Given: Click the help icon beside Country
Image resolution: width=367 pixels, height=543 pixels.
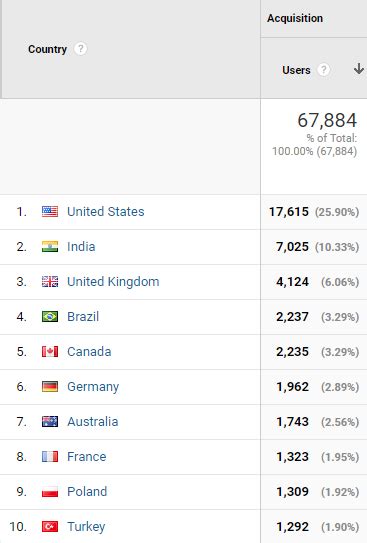Looking at the screenshot, I should [x=80, y=48].
